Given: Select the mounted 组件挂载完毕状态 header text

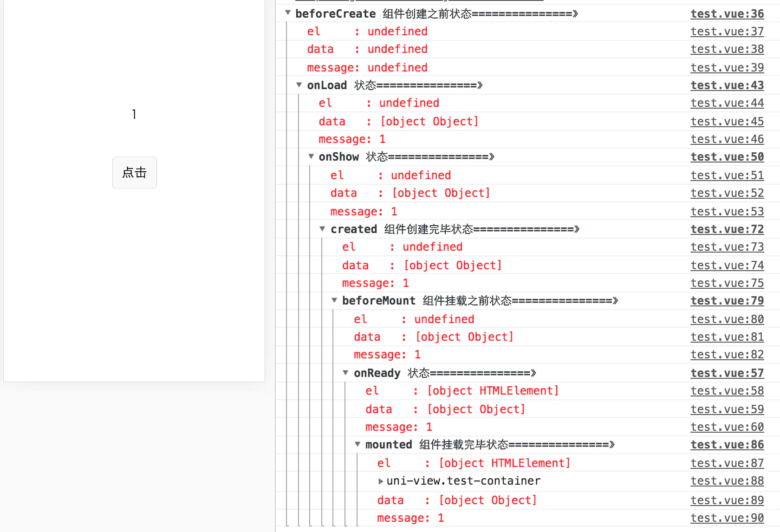Looking at the screenshot, I should tap(490, 445).
